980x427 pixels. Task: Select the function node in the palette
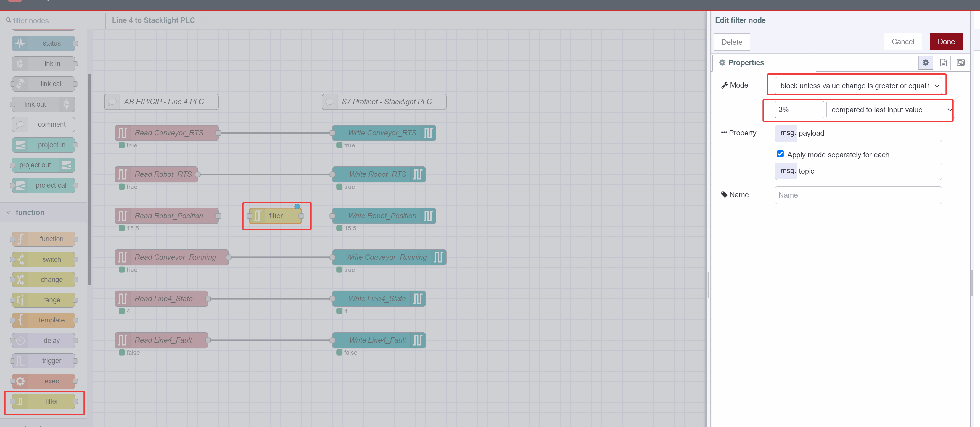point(44,239)
